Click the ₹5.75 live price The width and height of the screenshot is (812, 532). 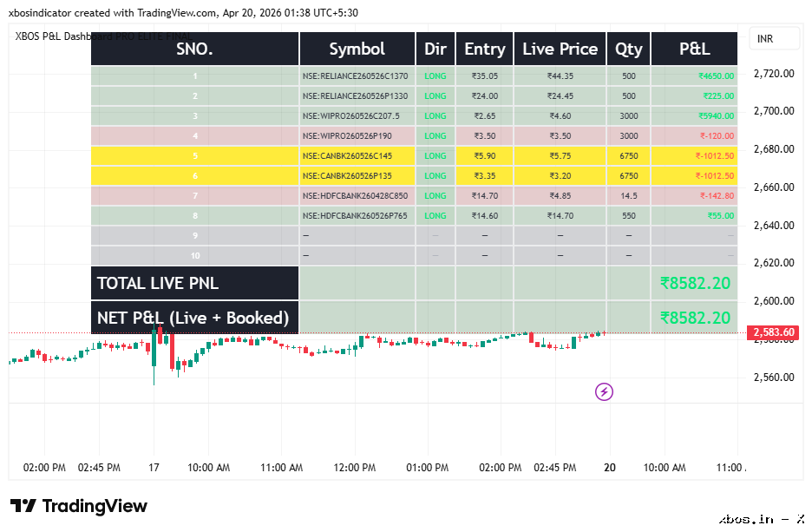point(560,156)
